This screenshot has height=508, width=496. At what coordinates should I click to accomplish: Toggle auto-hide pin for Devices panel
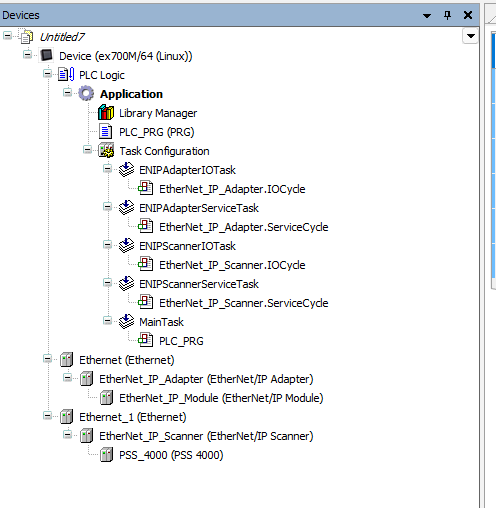point(447,15)
